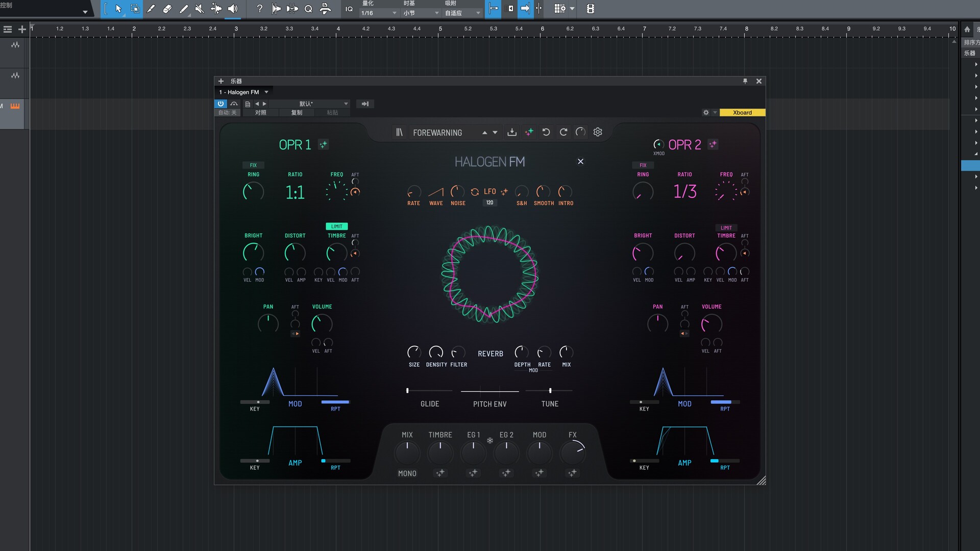Step to next preset with down arrow
The image size is (980, 551).
pos(495,133)
